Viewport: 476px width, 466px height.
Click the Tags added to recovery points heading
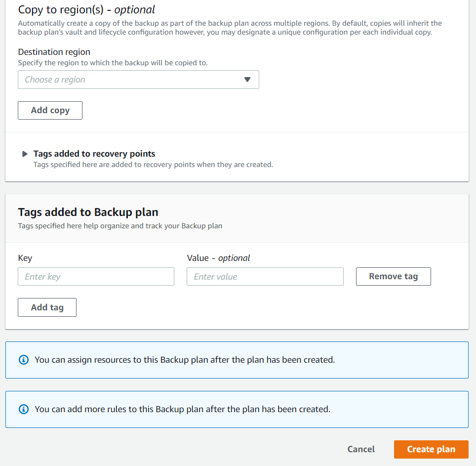94,154
